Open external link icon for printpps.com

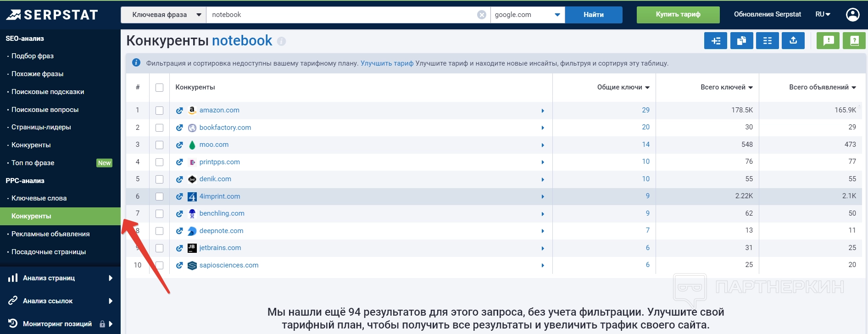pyautogui.click(x=179, y=162)
